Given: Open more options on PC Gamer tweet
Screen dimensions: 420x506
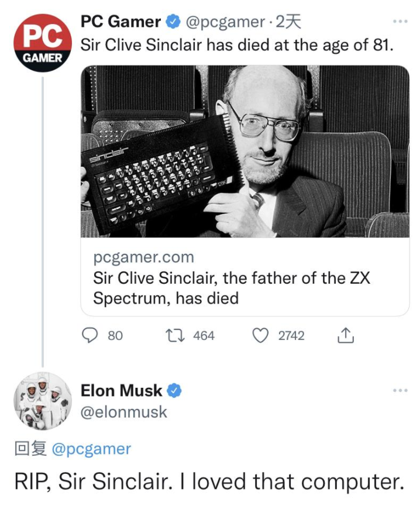Looking at the screenshot, I should click(x=400, y=22).
